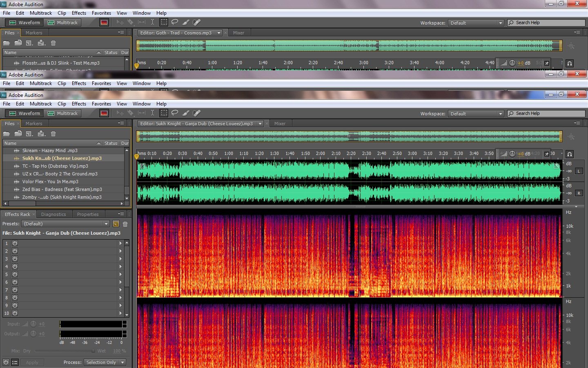Open Effects Rack Presets dropdown
This screenshot has height=368, width=588.
(x=66, y=224)
